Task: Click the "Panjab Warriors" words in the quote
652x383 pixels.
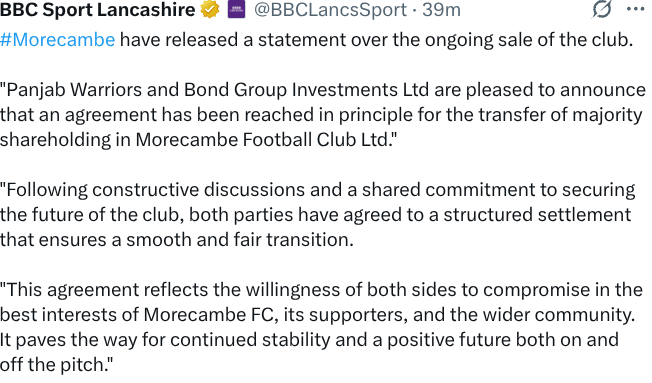Action: (x=71, y=90)
